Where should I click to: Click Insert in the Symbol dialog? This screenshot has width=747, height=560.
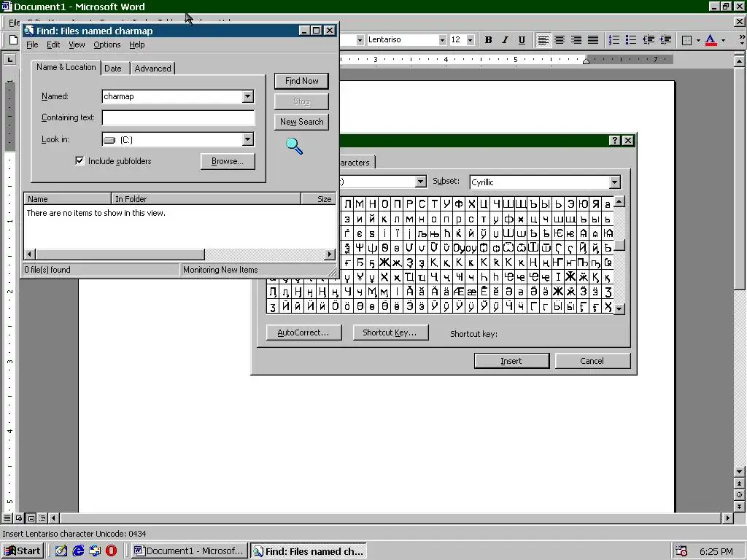pos(511,361)
